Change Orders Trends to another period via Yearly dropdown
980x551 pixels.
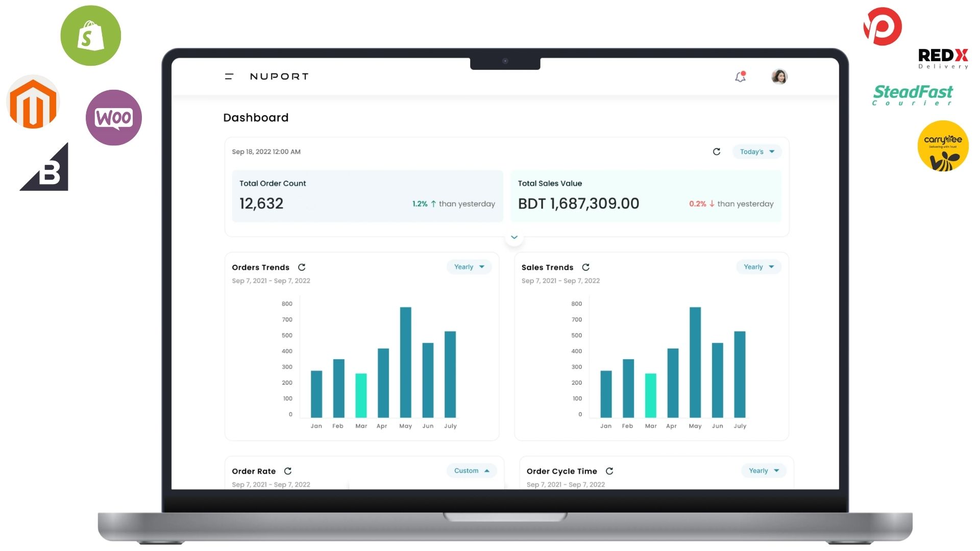[468, 267]
